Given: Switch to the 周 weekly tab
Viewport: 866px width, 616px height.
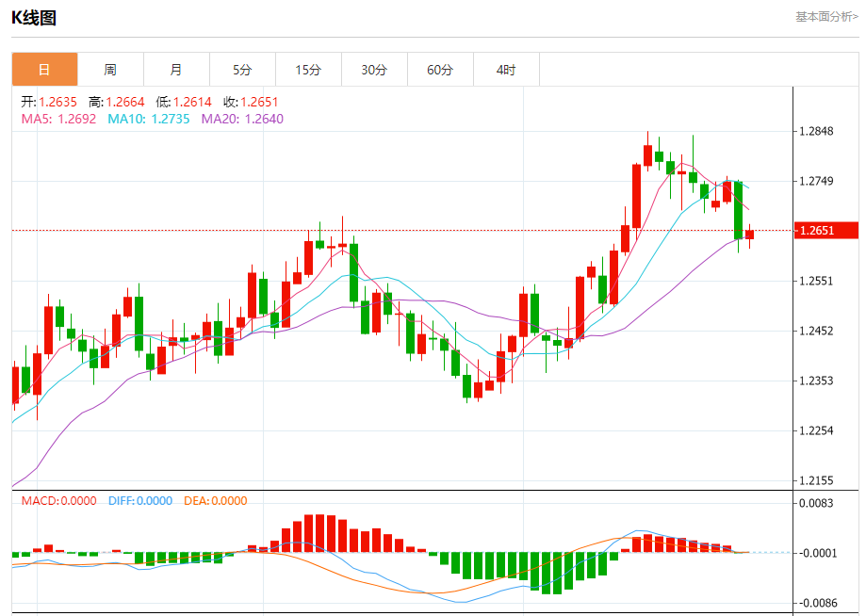Looking at the screenshot, I should point(110,70).
